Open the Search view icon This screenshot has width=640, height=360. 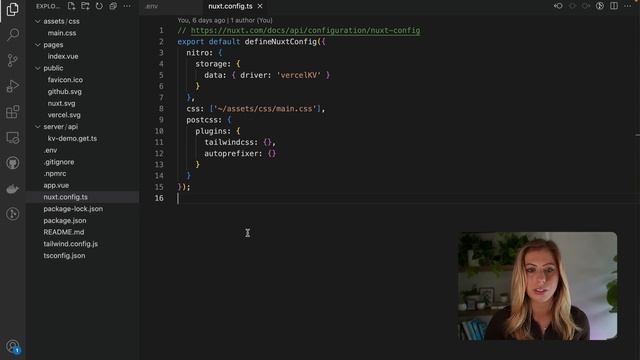click(x=13, y=35)
